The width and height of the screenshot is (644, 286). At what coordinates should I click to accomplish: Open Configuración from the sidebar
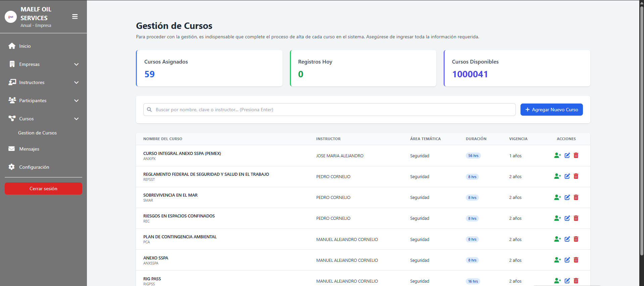point(34,167)
